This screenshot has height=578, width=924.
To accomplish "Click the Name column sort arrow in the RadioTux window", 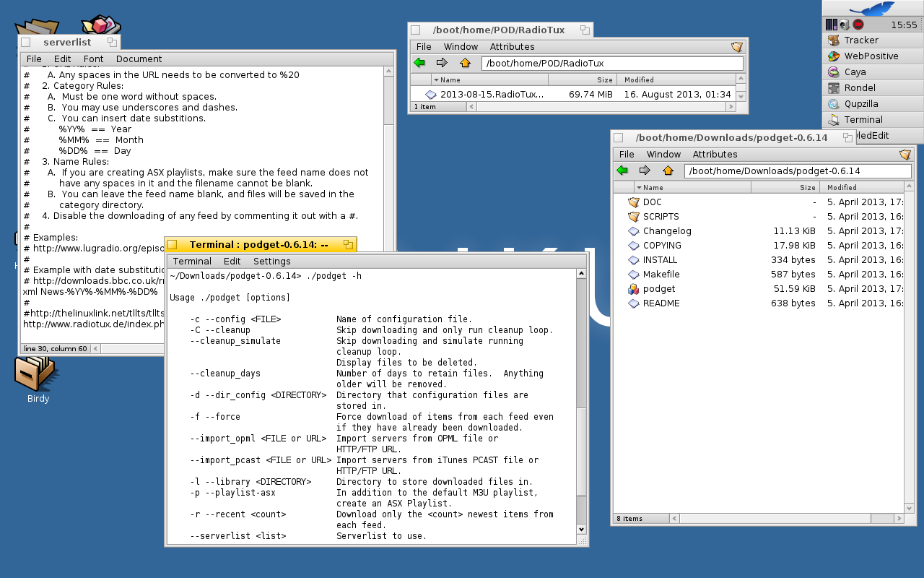I will 436,80.
